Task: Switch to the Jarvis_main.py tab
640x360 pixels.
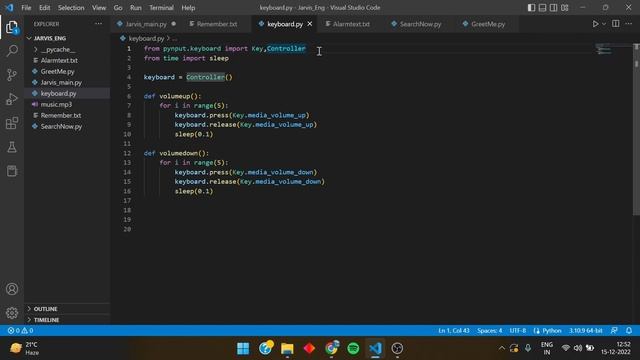Action: coord(146,24)
